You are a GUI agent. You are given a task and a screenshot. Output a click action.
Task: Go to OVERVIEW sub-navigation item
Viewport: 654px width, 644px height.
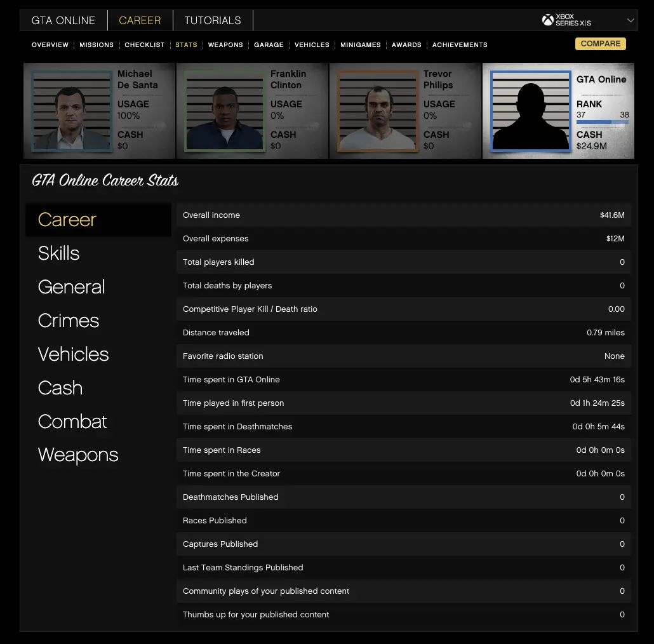pos(50,44)
